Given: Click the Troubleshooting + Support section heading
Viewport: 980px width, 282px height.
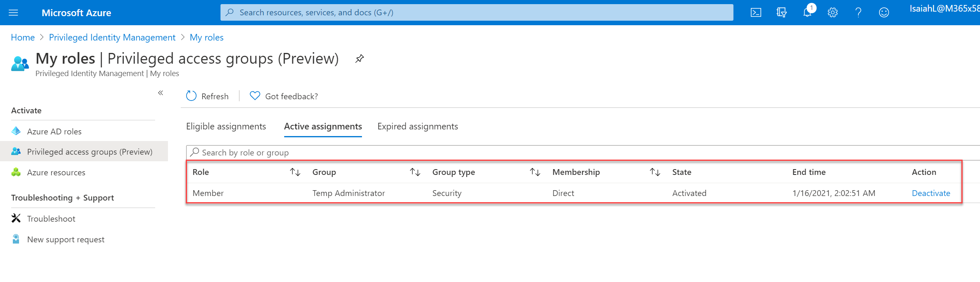Looking at the screenshot, I should pyautogui.click(x=62, y=198).
